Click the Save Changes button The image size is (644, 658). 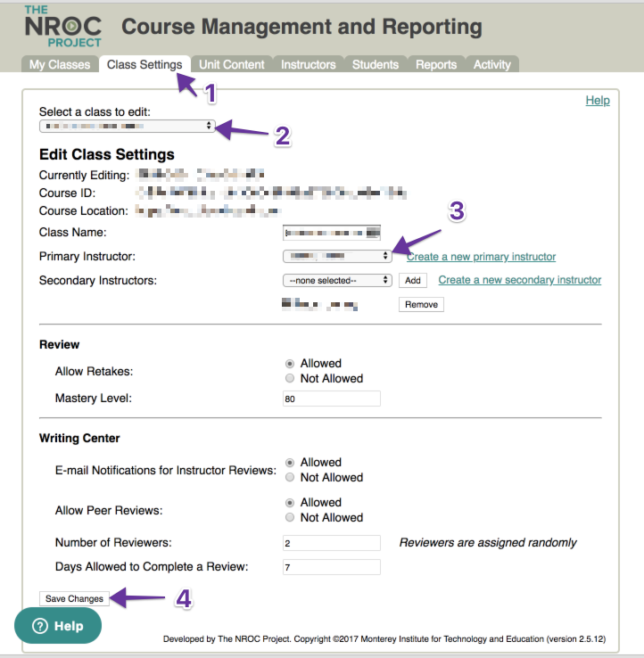74,598
